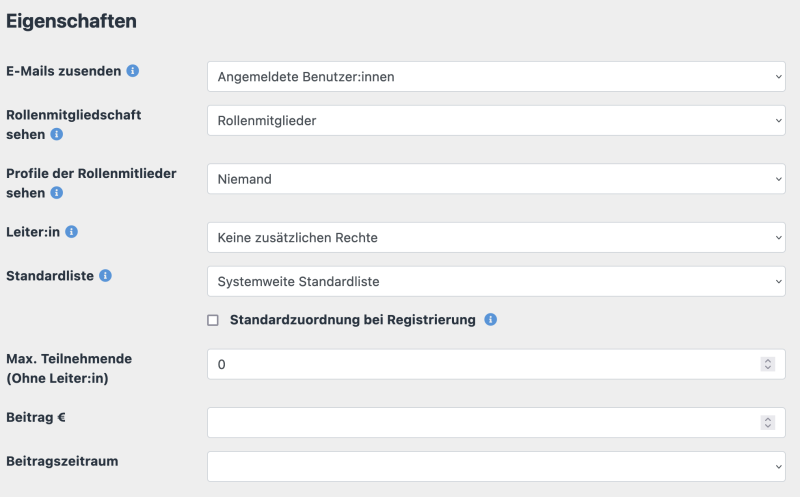Open the E-Mails zusenden dropdown
The image size is (800, 497).
(496, 76)
